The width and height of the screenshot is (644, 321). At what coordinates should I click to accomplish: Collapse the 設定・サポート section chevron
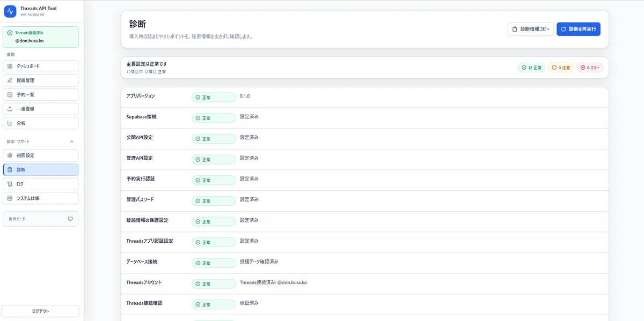coord(72,141)
